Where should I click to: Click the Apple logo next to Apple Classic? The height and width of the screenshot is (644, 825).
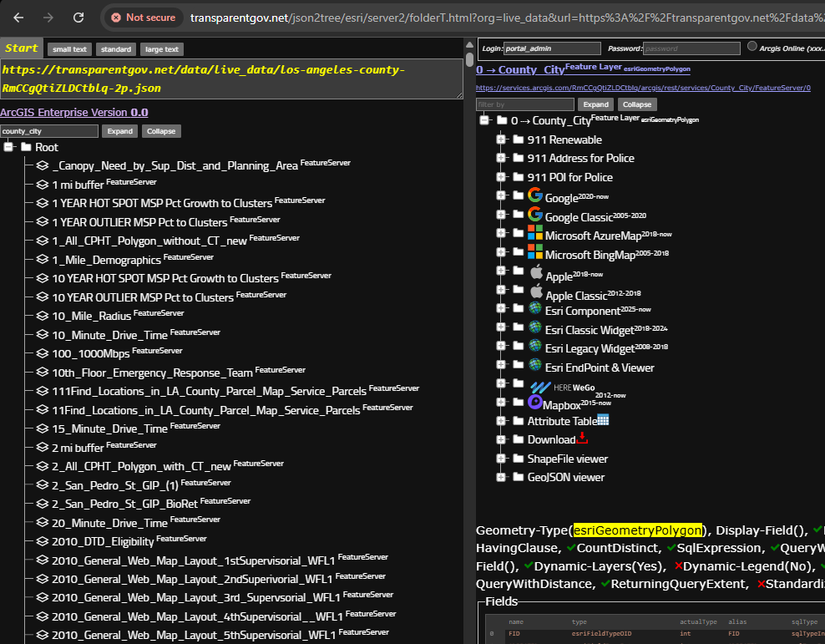(536, 292)
